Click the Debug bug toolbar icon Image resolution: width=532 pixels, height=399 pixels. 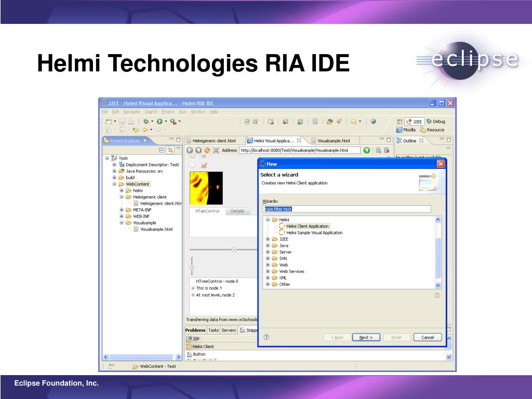pyautogui.click(x=146, y=122)
